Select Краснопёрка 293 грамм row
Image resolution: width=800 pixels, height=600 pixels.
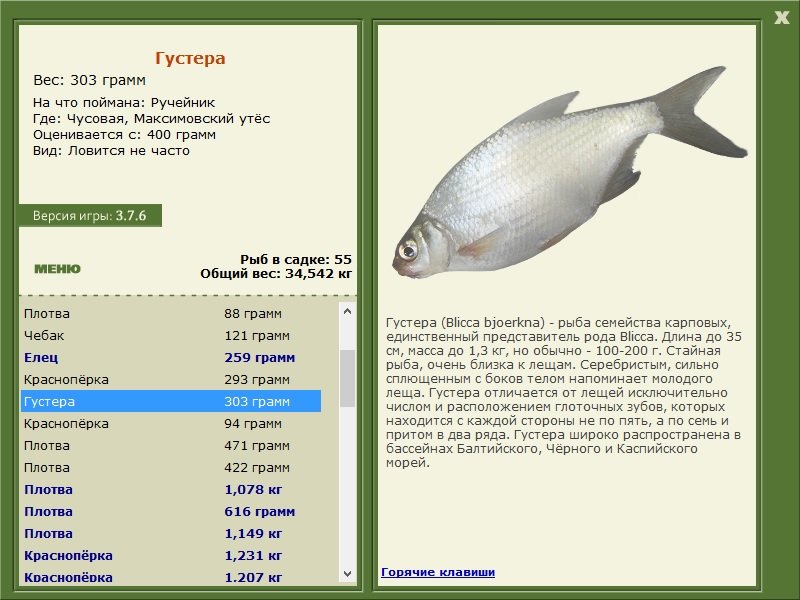pyautogui.click(x=171, y=379)
